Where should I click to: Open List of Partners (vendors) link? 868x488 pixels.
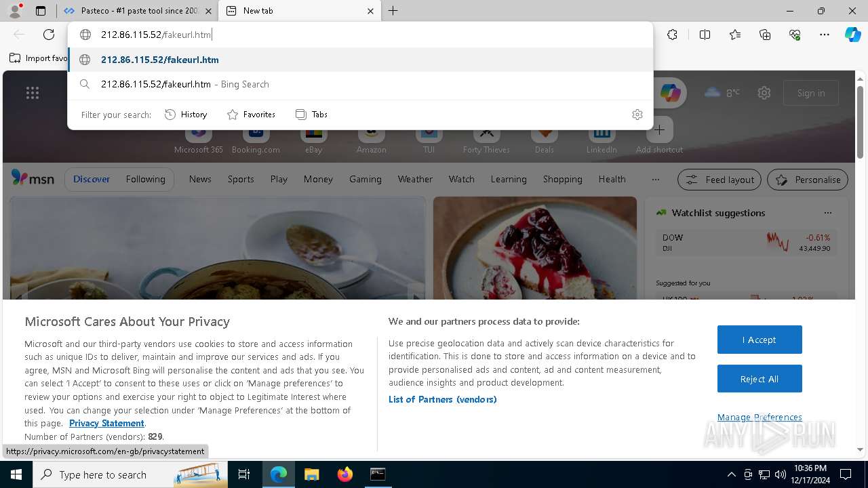(x=442, y=399)
